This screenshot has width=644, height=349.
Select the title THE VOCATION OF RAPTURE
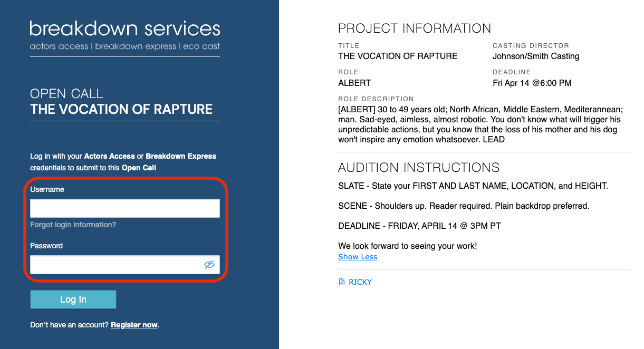pyautogui.click(x=398, y=56)
